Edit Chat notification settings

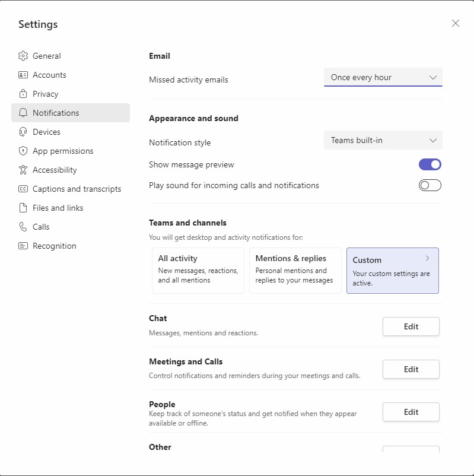point(411,326)
